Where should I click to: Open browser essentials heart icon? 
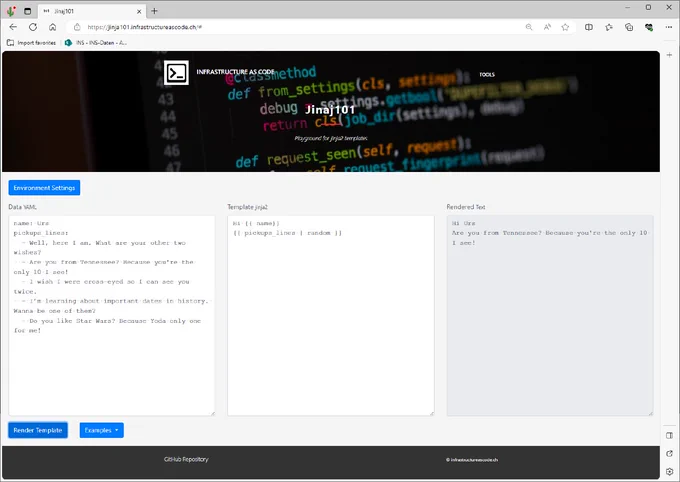point(649,27)
